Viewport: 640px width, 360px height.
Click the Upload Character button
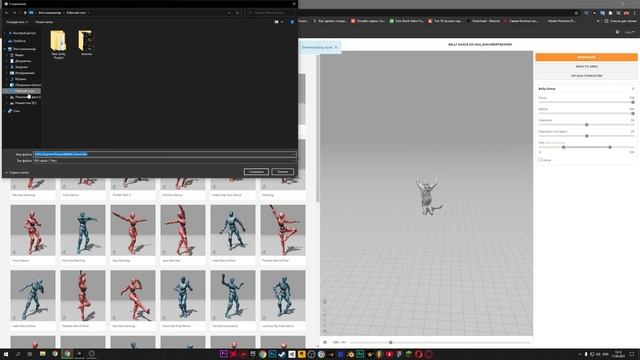(x=586, y=76)
